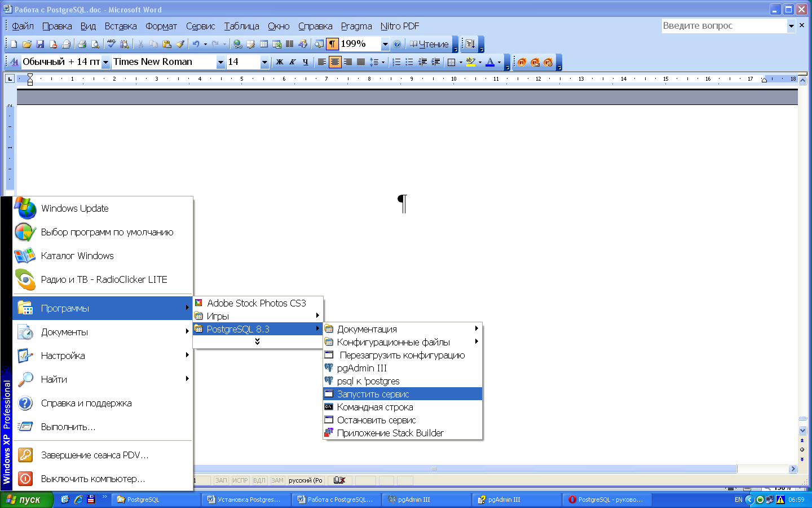Click the Outside Border button
Image resolution: width=812 pixels, height=508 pixels.
pos(451,62)
